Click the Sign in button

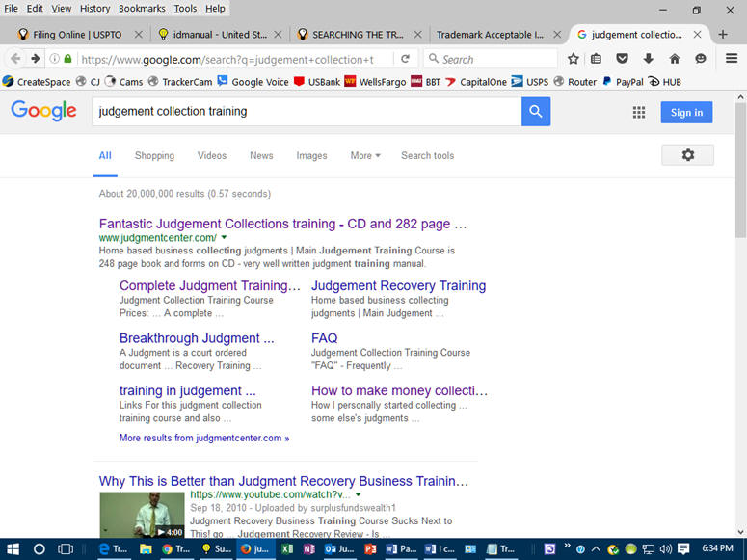point(686,113)
